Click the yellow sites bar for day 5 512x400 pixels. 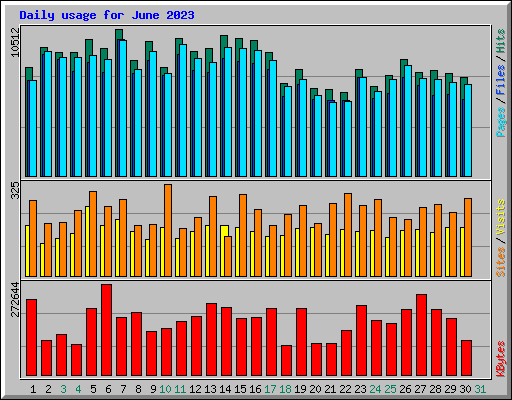point(87,241)
